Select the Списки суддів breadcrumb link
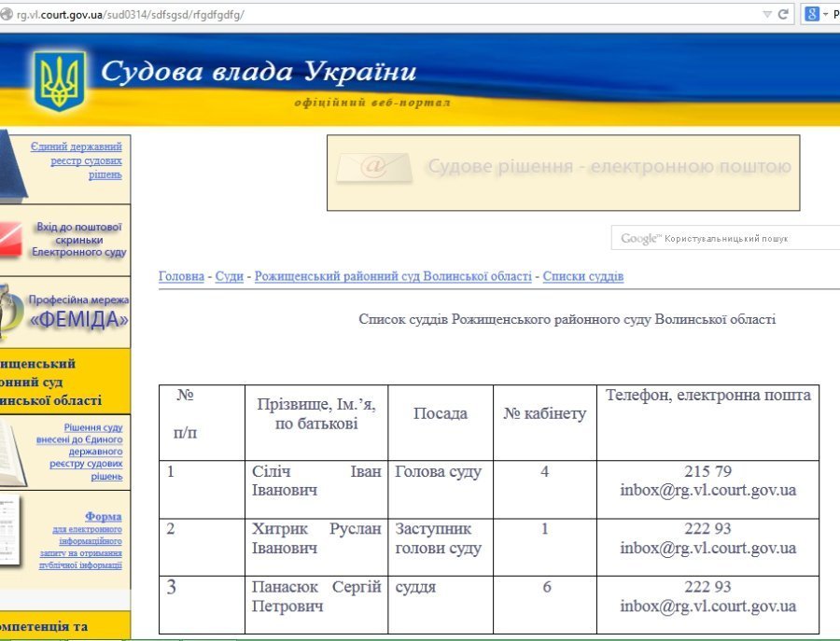 point(583,276)
